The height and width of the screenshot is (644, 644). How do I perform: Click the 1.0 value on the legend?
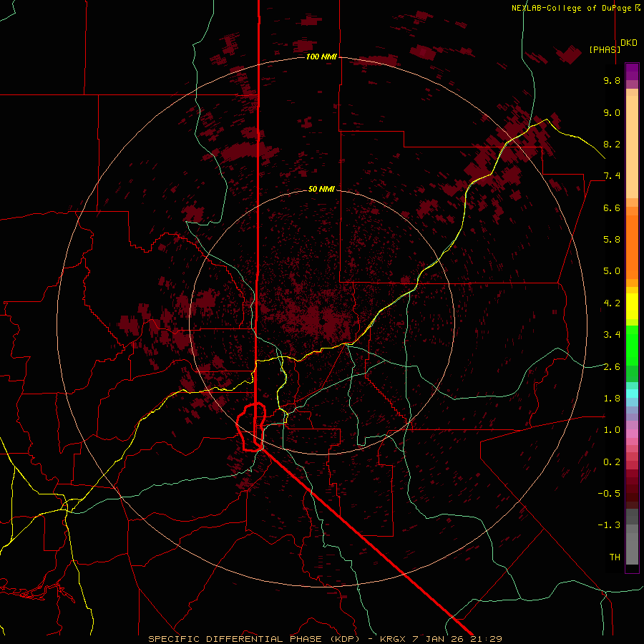point(612,430)
